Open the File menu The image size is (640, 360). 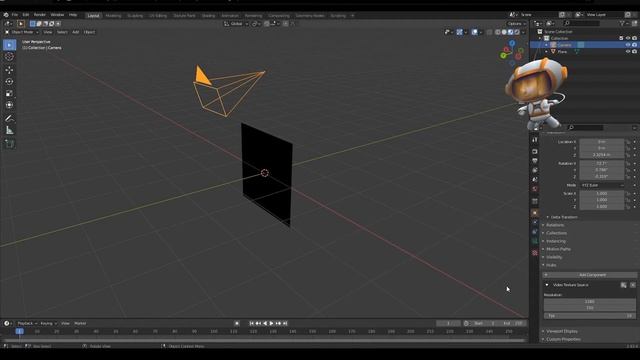click(x=15, y=15)
